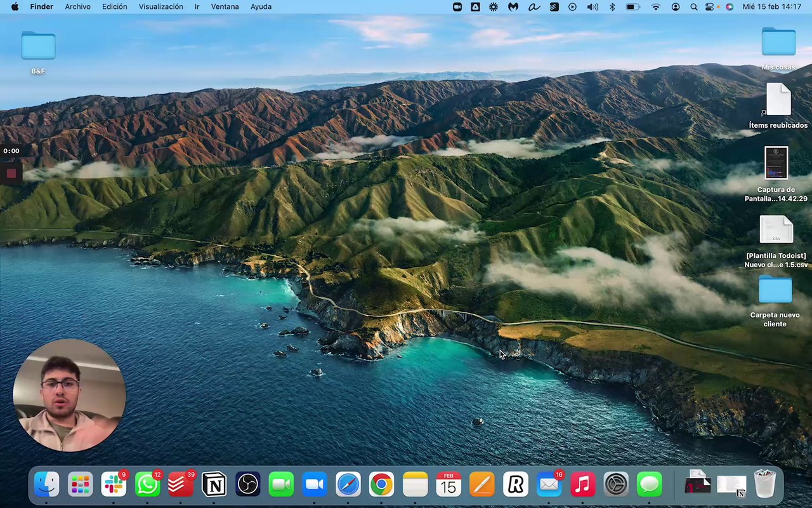
Task: Click the date and time clock
Action: coord(772,7)
